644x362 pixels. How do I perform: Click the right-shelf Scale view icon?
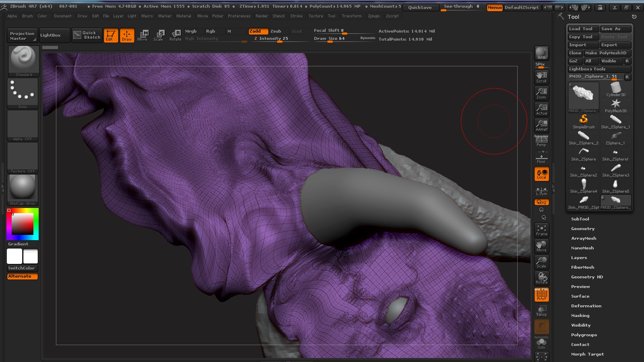pos(541,262)
